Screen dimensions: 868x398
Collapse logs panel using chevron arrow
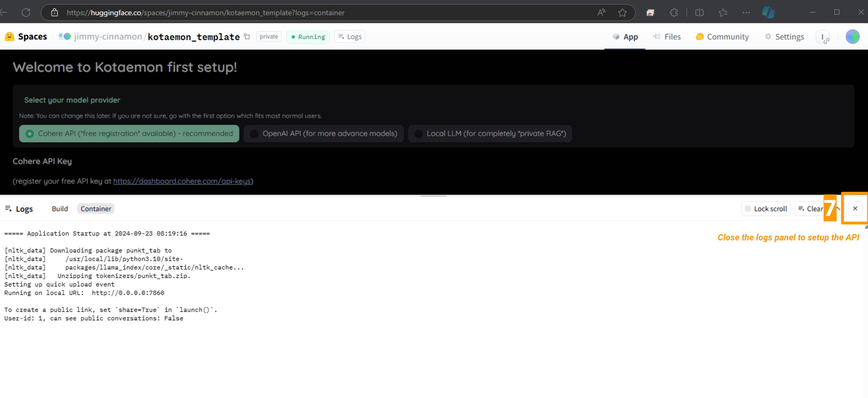839,209
